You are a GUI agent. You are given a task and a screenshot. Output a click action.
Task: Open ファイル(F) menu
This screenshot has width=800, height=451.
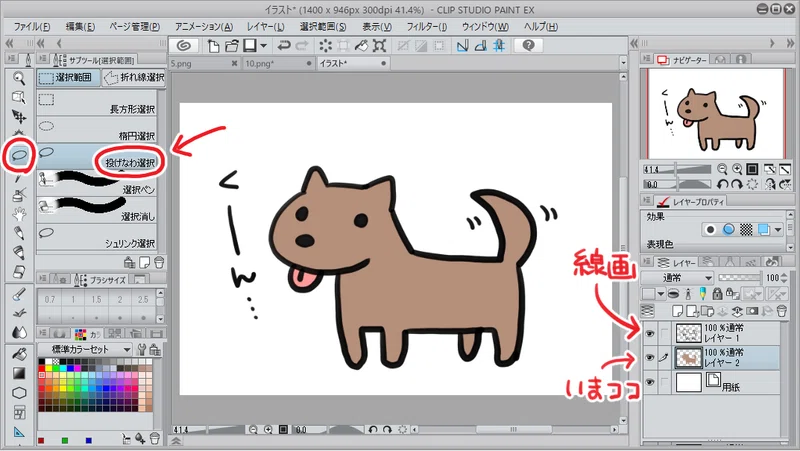click(x=31, y=27)
